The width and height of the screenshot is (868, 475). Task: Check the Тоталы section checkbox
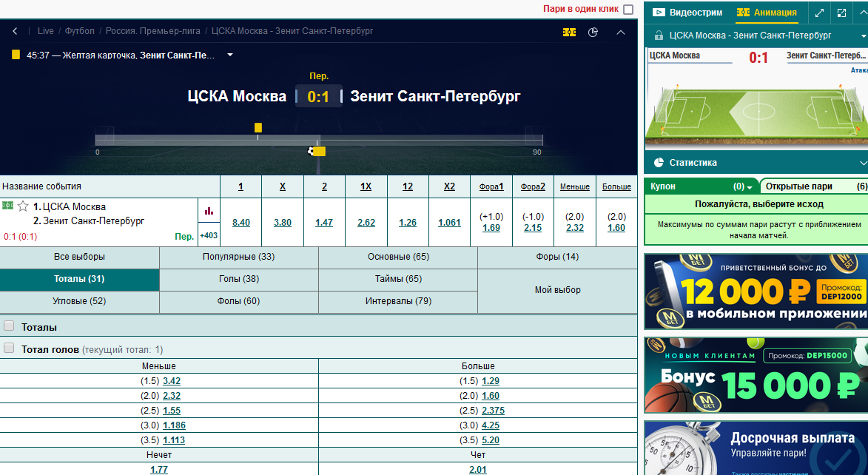pos(9,326)
